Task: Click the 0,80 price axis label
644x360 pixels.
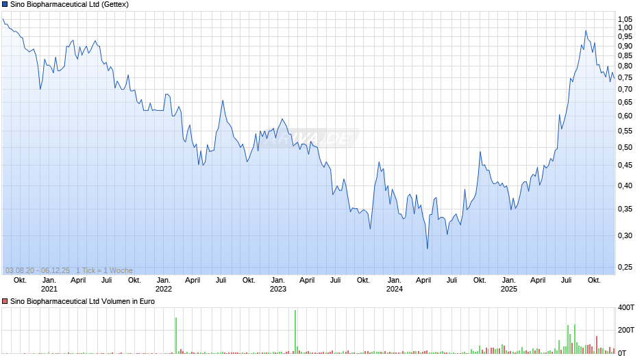Action: click(625, 66)
